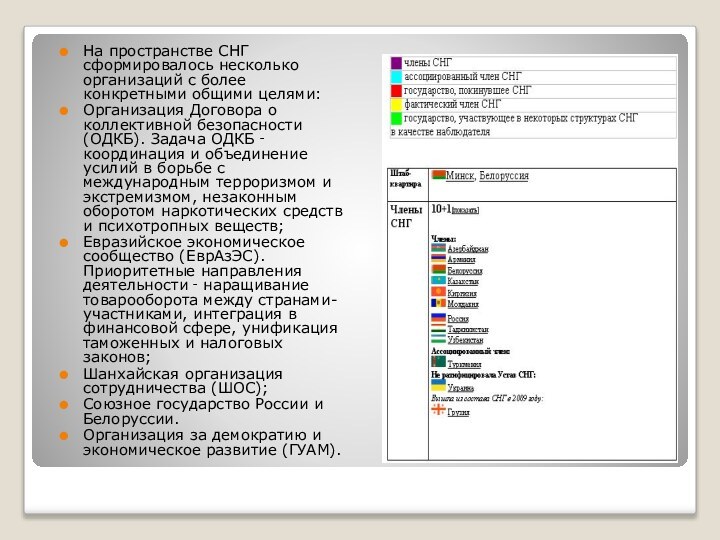
Task: Click the green observer state legend swatch
Action: 396,118
